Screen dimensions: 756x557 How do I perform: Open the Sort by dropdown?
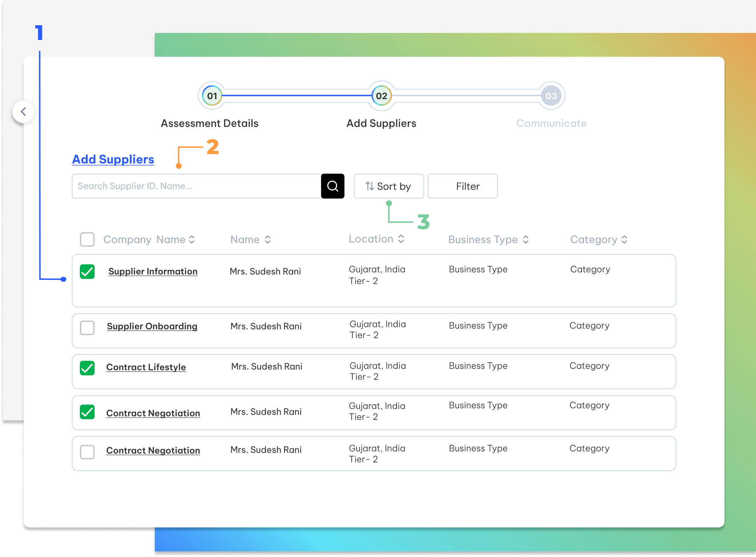click(x=389, y=186)
